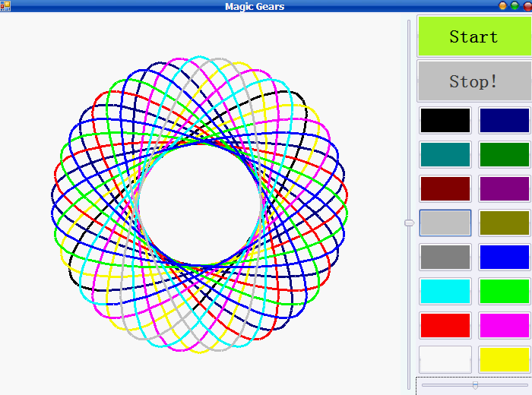Click the orange minimize window button
Image resolution: width=532 pixels, height=395 pixels.
click(x=502, y=6)
